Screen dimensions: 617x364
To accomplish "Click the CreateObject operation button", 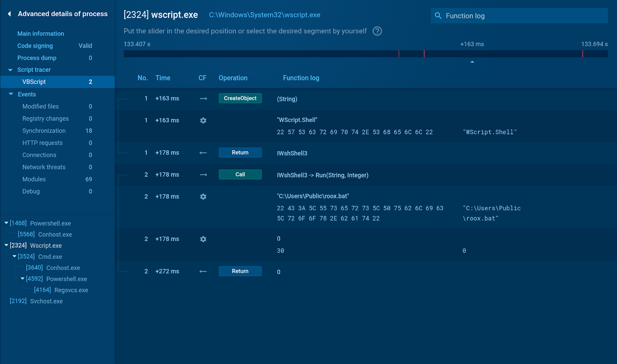I will point(240,99).
